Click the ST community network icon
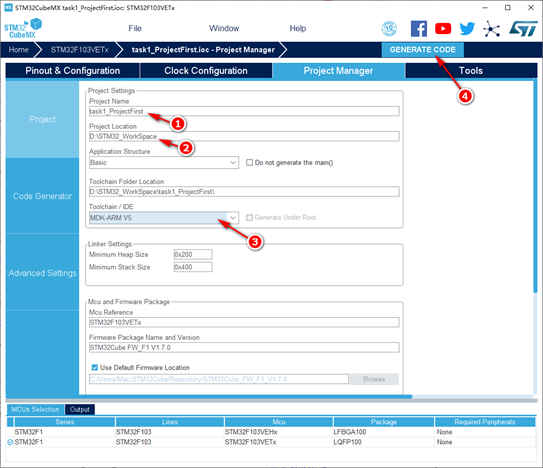The width and height of the screenshot is (543, 468). point(491,29)
